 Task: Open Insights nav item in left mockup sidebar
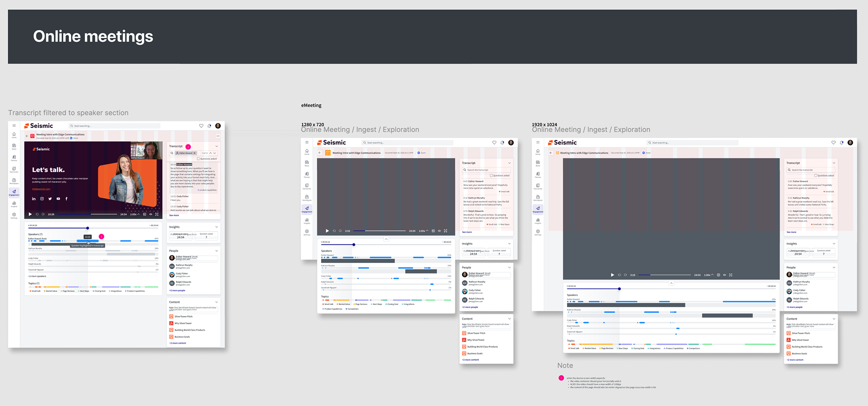(x=14, y=204)
